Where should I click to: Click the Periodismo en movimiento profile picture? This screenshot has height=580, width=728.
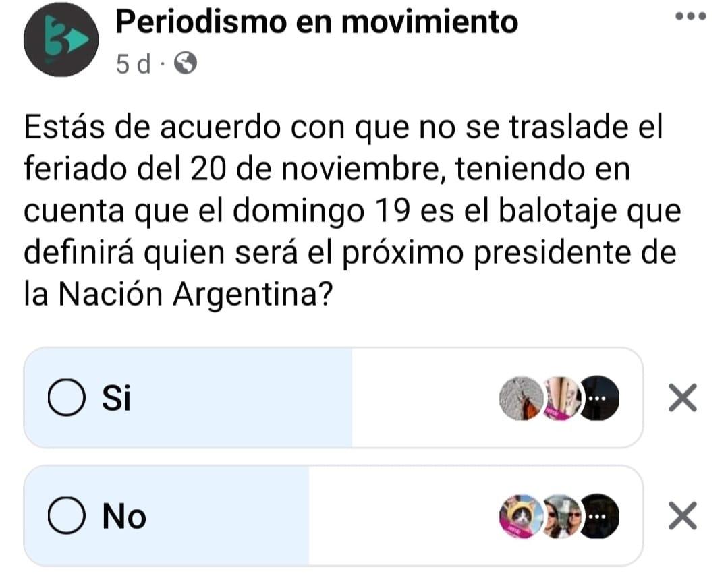click(x=61, y=40)
